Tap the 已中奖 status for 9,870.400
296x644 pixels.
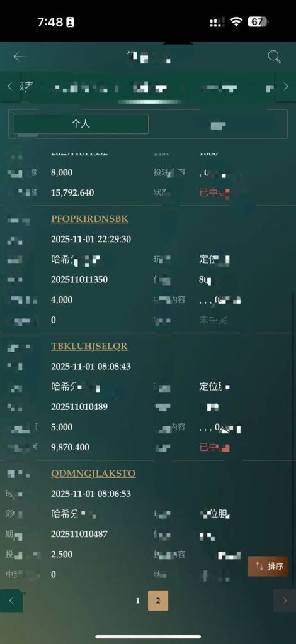tap(214, 447)
